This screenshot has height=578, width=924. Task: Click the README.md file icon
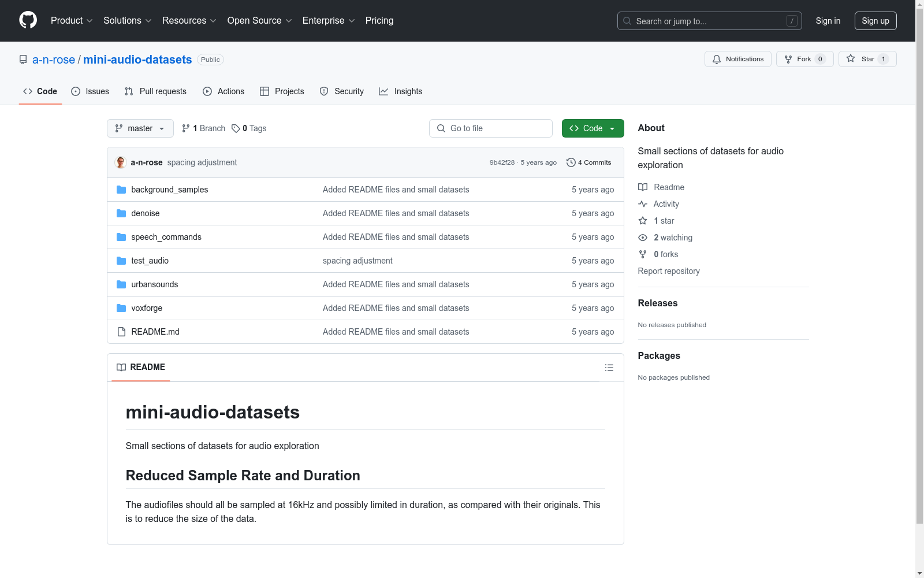pos(121,332)
